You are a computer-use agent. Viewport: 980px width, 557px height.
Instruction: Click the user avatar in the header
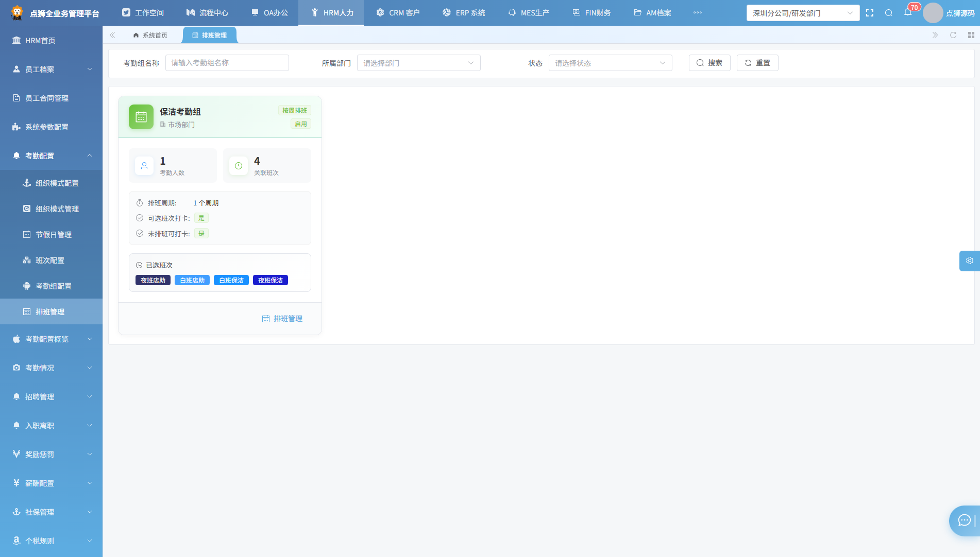tap(933, 13)
